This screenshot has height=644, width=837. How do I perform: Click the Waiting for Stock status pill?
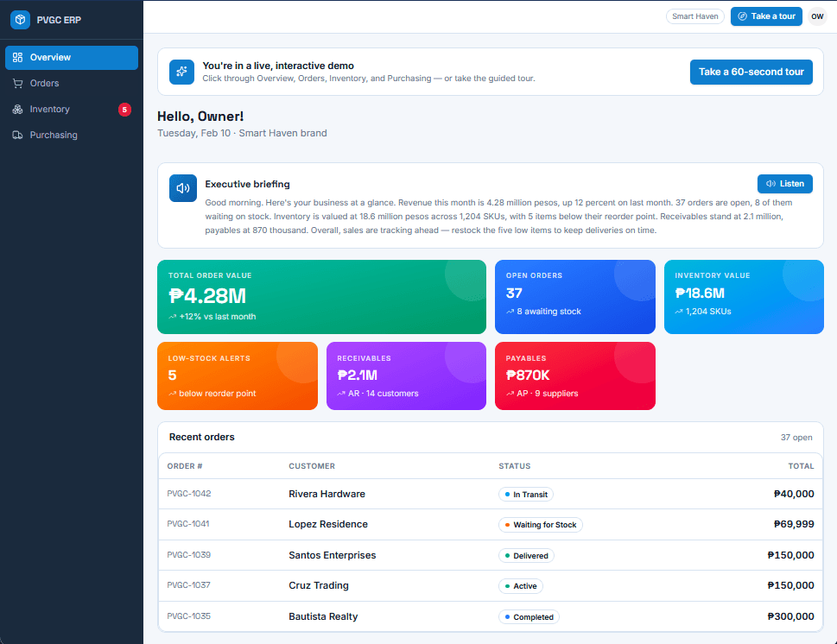pos(540,525)
